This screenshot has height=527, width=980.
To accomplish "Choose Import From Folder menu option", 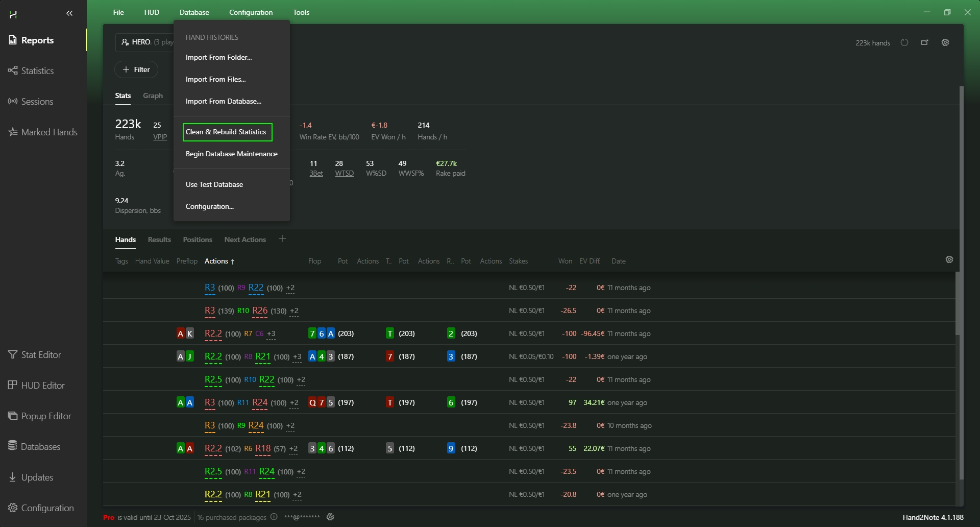I will [218, 57].
